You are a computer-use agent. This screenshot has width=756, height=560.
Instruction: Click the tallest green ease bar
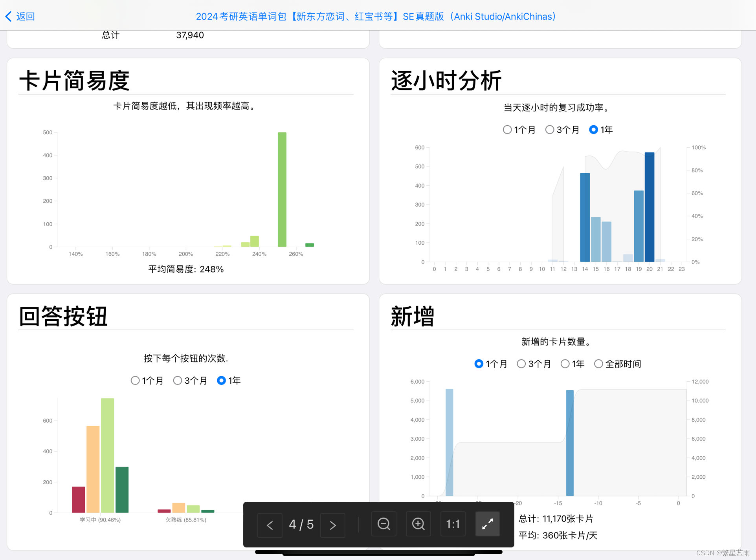tap(282, 189)
